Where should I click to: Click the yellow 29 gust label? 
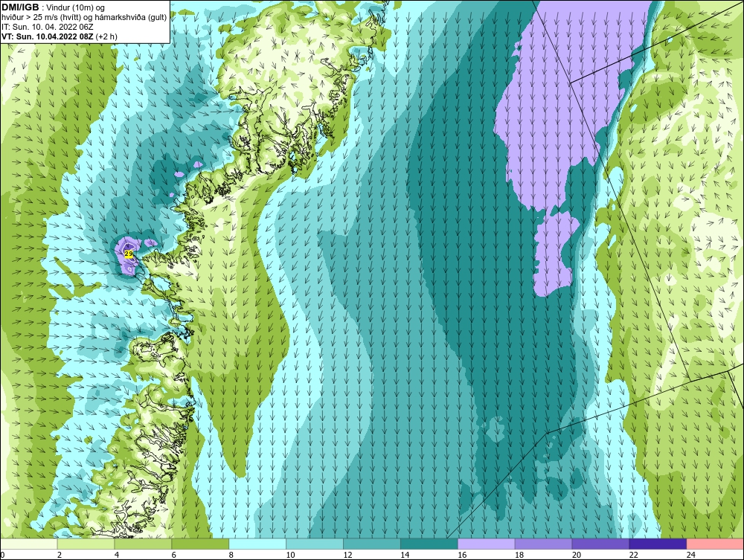point(129,254)
